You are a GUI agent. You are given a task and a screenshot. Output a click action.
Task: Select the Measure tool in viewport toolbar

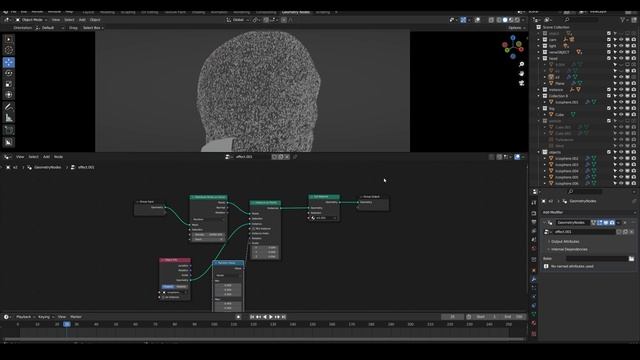[9, 118]
